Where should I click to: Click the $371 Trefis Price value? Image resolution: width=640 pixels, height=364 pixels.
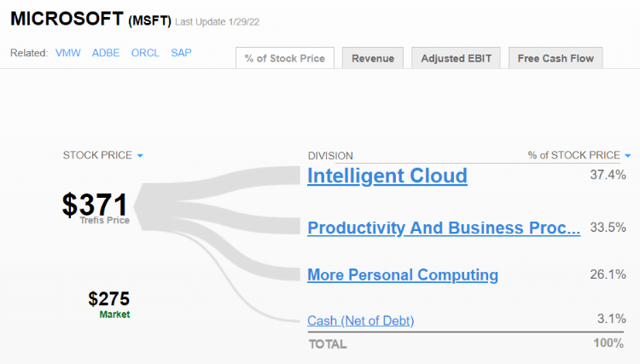(x=95, y=205)
